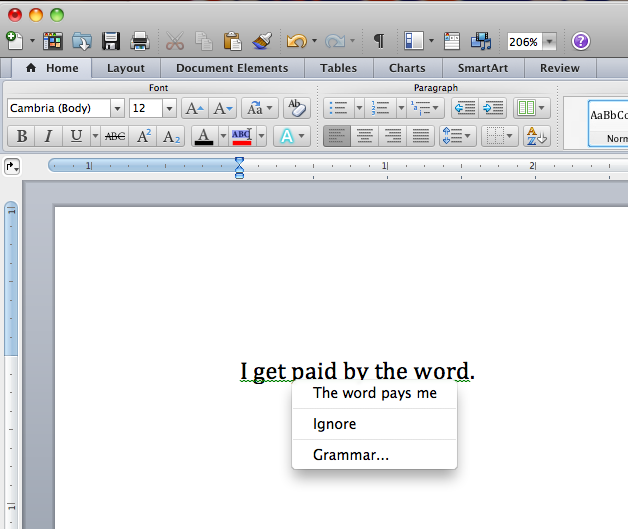This screenshot has height=529, width=628.
Task: Click the Format Painter brush icon
Action: tap(262, 41)
